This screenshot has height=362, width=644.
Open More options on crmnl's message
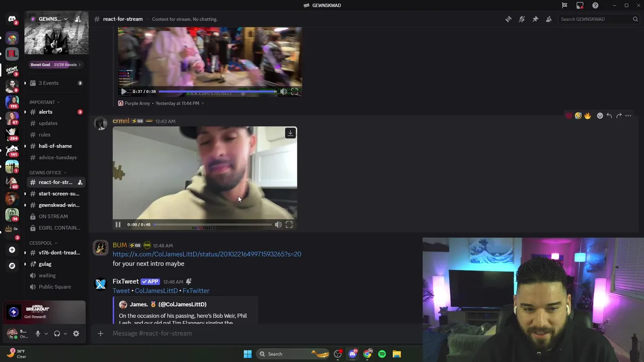[628, 116]
